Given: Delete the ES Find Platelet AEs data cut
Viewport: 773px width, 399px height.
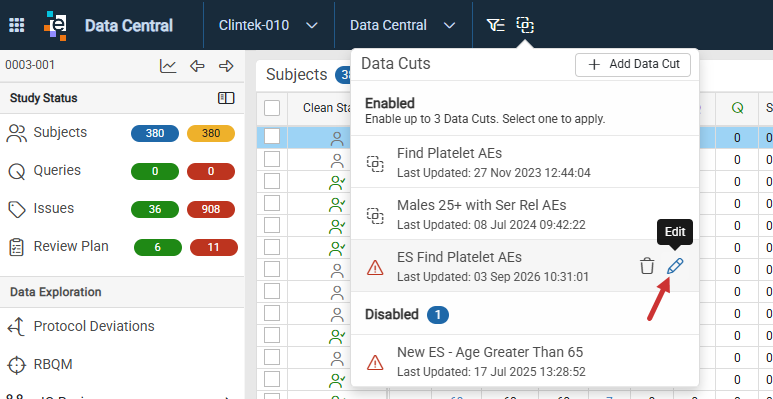Looking at the screenshot, I should coord(647,266).
